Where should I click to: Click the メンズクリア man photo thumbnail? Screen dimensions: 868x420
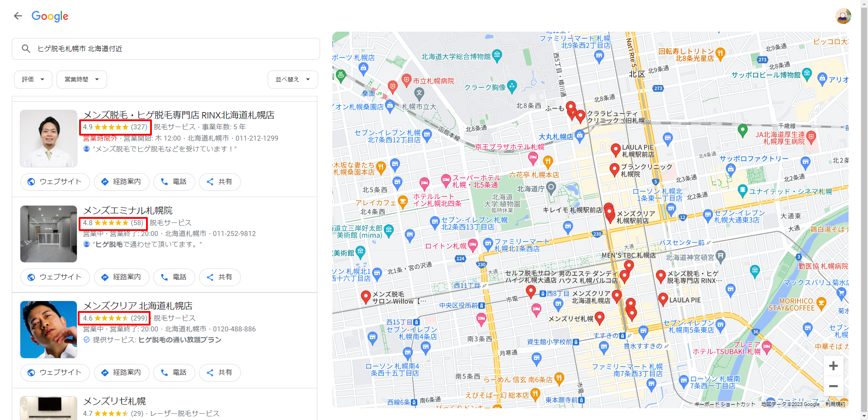coord(49,329)
